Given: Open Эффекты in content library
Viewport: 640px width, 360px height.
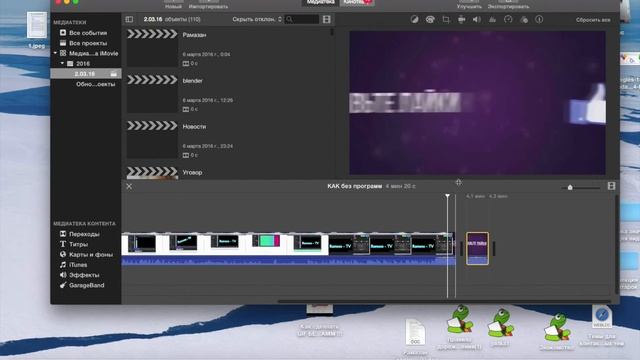Looking at the screenshot, I should tap(84, 275).
